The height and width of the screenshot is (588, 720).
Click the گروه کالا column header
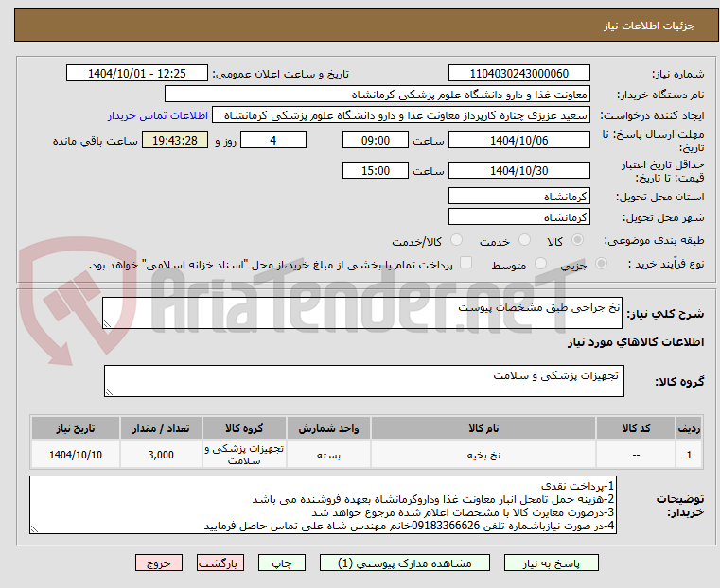coord(244,428)
